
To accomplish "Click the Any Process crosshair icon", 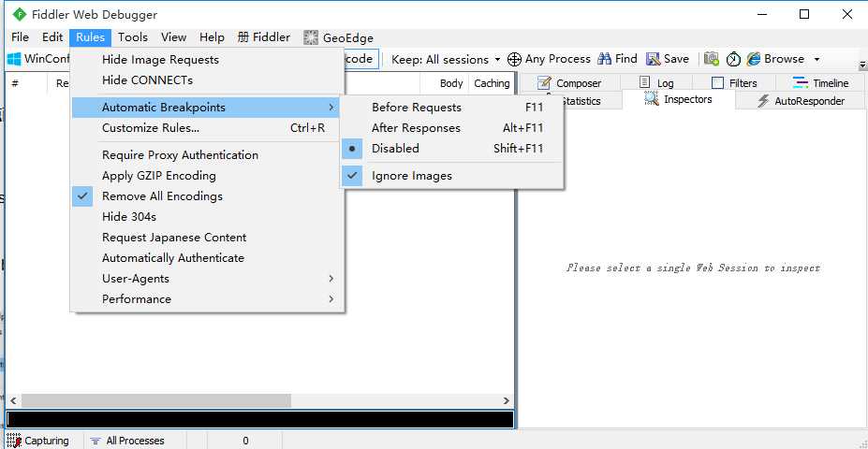I will click(514, 59).
